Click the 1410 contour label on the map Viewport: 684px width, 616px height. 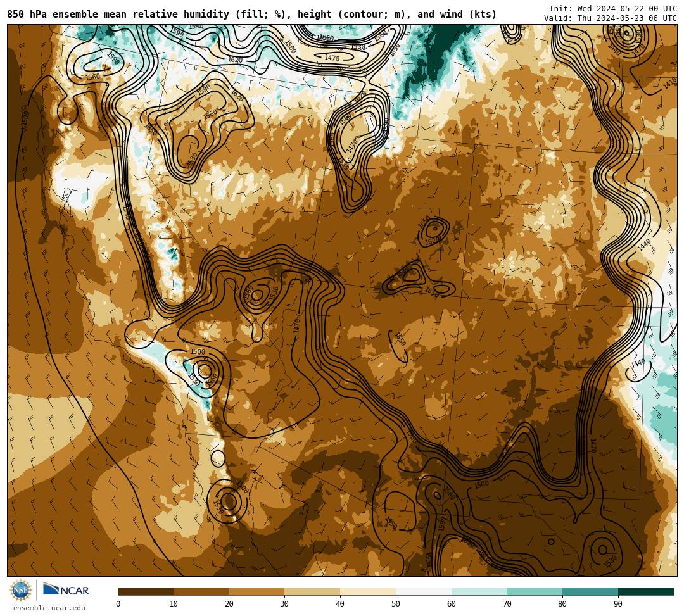pyautogui.click(x=669, y=83)
